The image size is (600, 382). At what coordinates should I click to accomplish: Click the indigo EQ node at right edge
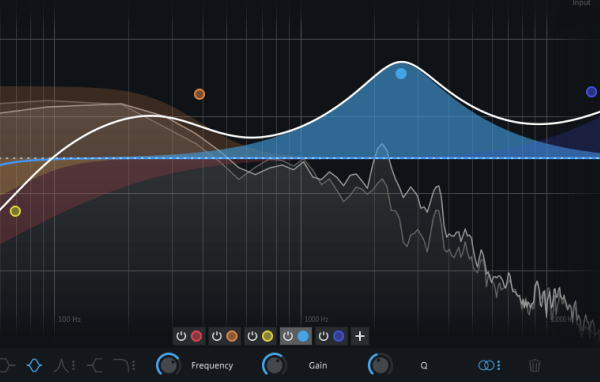591,92
